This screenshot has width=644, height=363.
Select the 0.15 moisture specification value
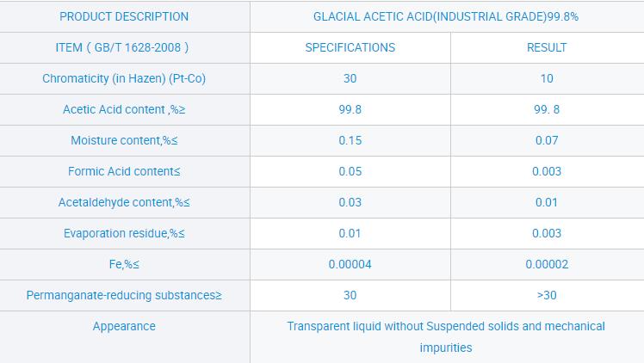point(350,140)
